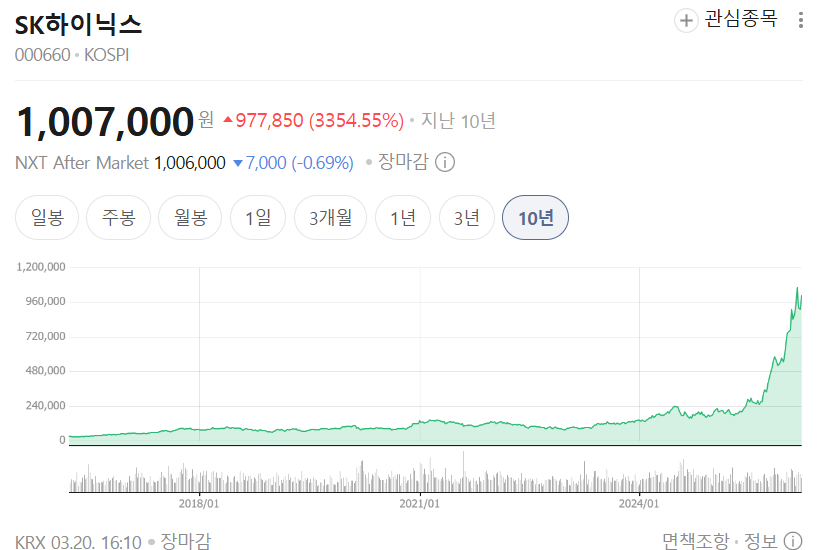This screenshot has height=550, width=823.
Task: Switch chart range to 3년
Action: pyautogui.click(x=467, y=218)
